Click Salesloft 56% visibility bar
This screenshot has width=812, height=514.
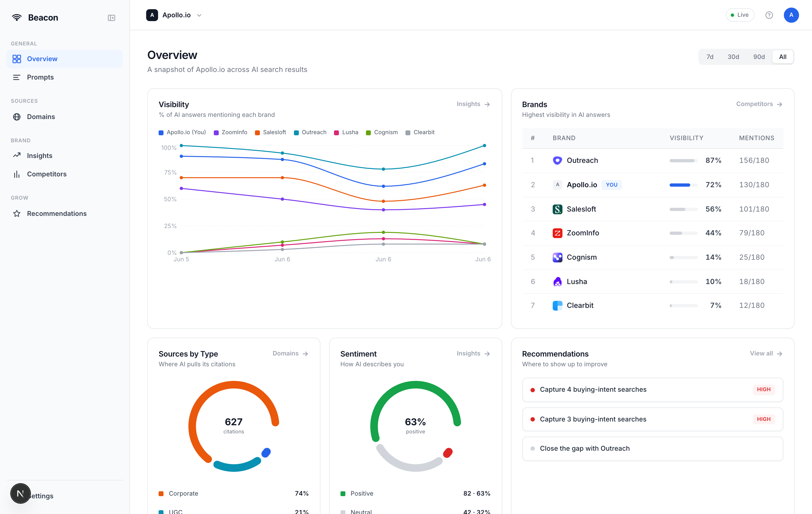(x=683, y=209)
